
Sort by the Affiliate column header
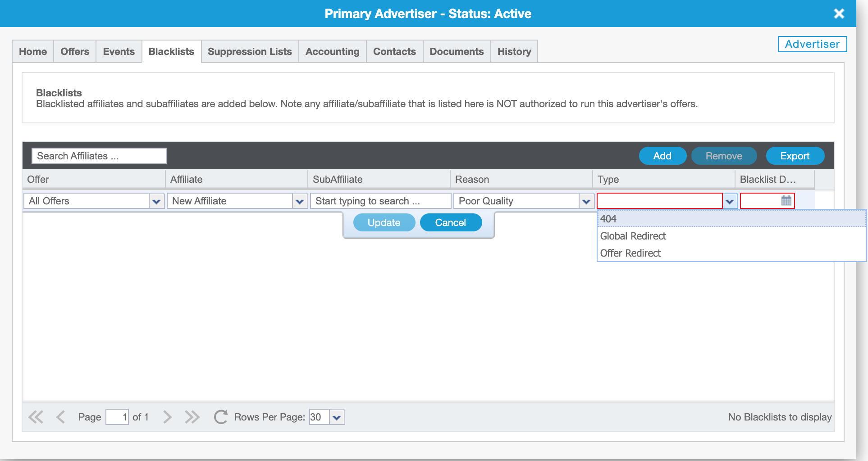[x=237, y=179]
